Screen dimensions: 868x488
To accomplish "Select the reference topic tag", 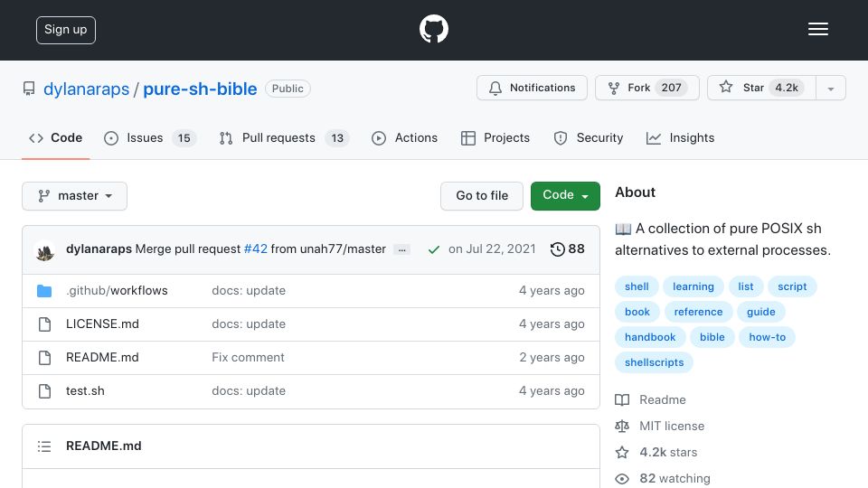I will (x=698, y=312).
